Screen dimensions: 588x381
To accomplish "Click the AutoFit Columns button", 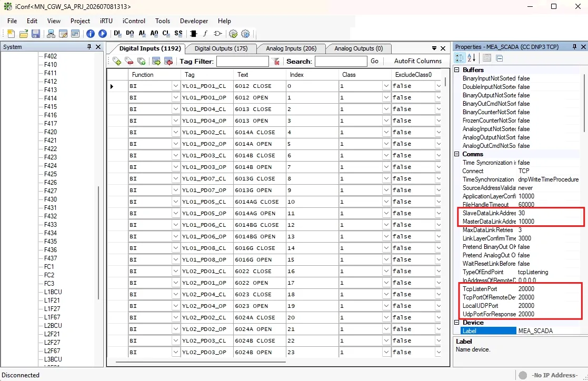I will pyautogui.click(x=418, y=61).
